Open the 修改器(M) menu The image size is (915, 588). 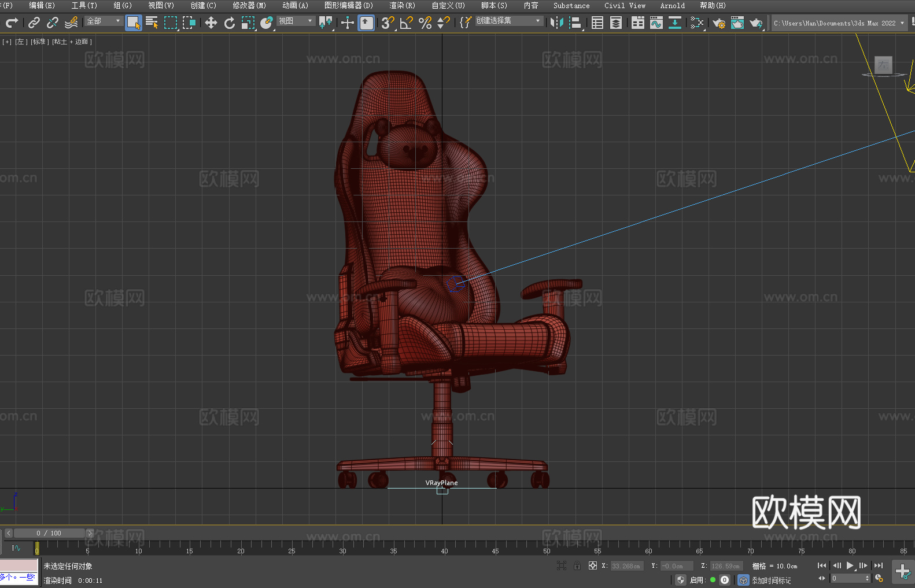(x=249, y=5)
